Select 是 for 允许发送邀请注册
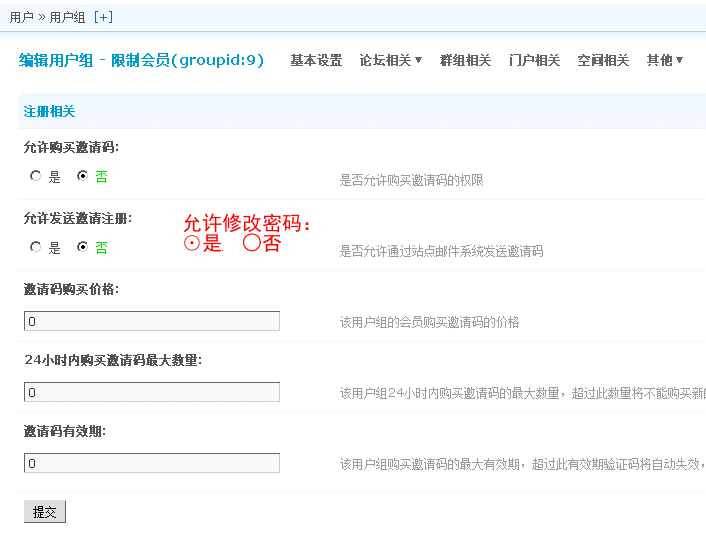The width and height of the screenshot is (706, 533). coord(36,247)
